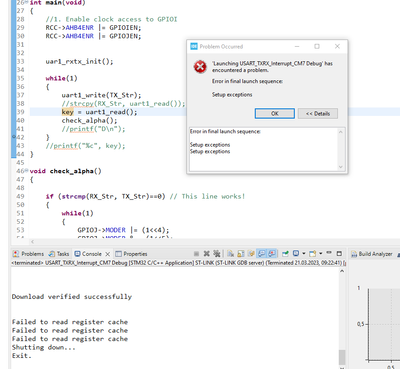Remove all terminated launches icon

click(217, 254)
